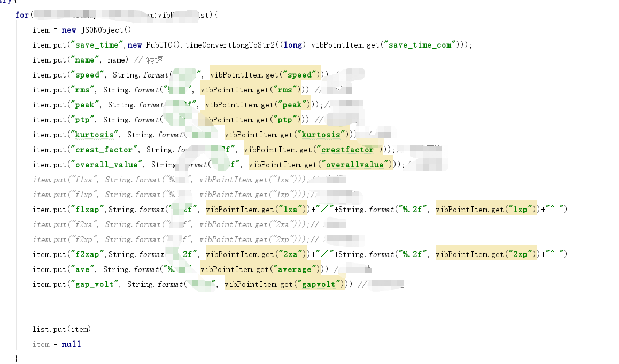Click the "peak" key in item.put
This screenshot has width=619, height=364.
(84, 105)
